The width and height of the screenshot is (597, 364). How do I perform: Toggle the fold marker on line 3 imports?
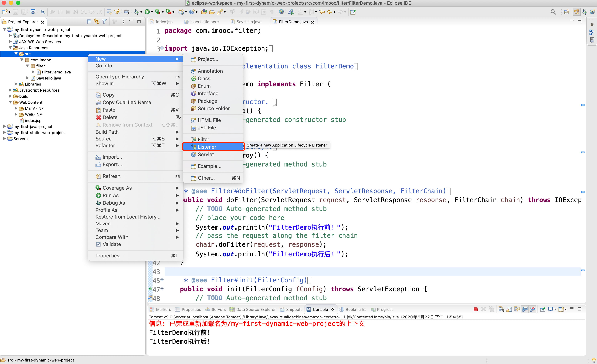162,48
